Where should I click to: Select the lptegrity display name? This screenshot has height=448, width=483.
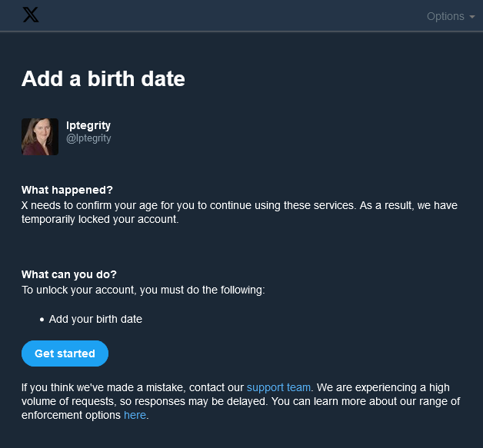[88, 125]
